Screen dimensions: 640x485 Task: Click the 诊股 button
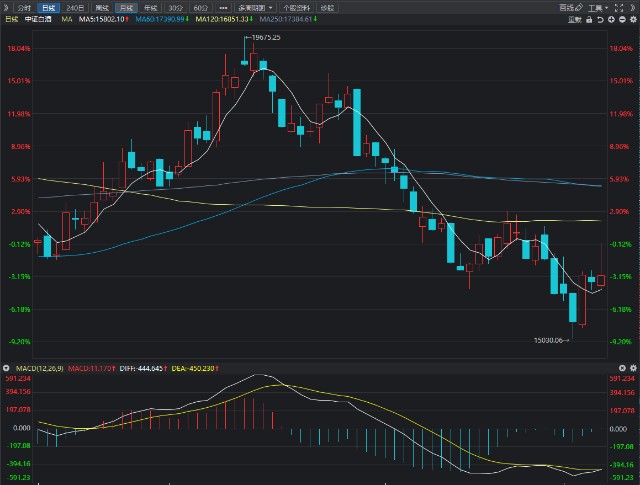[x=327, y=8]
